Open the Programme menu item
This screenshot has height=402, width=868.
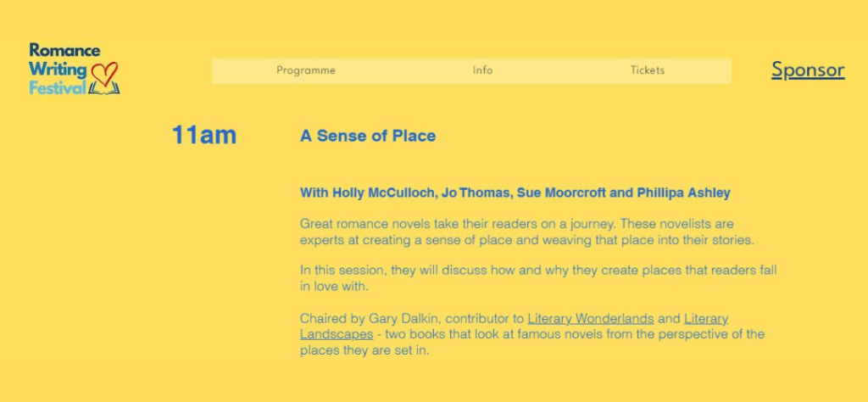pos(306,70)
